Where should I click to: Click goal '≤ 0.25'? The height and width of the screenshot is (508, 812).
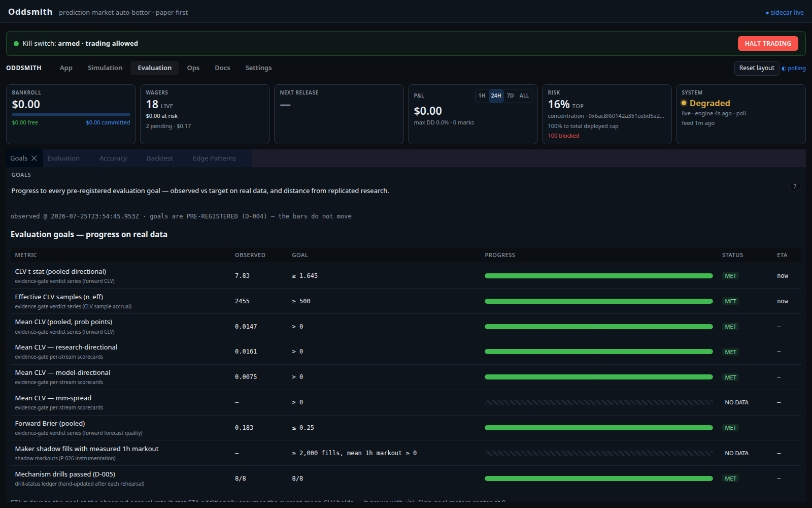point(303,428)
